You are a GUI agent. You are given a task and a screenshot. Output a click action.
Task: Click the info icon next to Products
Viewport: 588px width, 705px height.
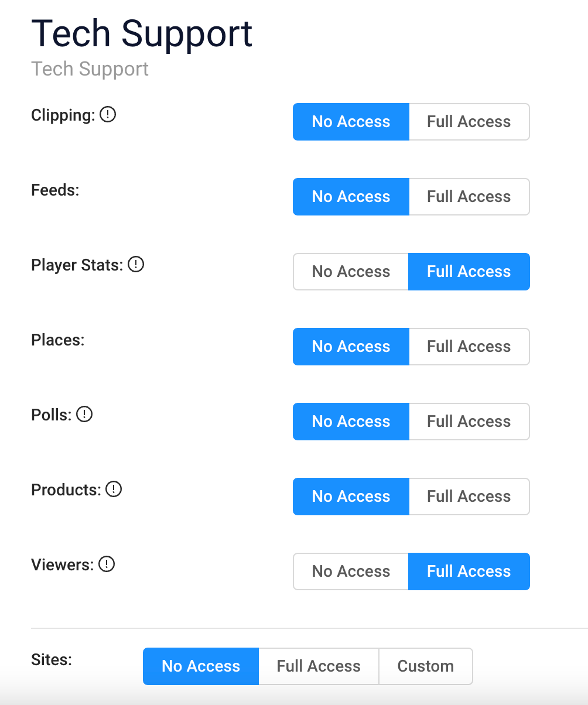(114, 490)
